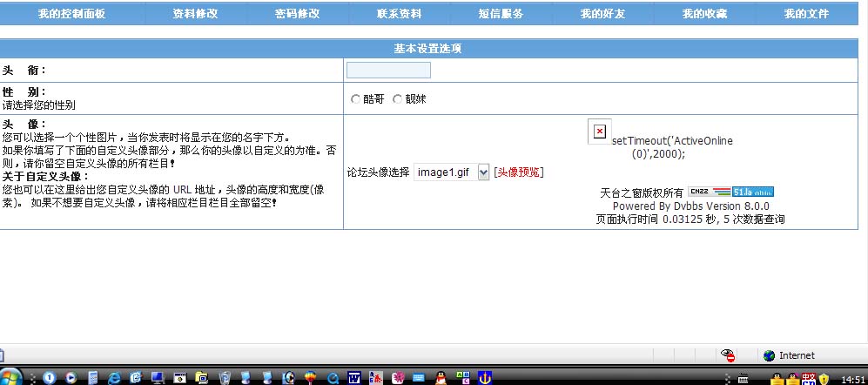Viewport: 868px width, 385px height.
Task: Open the 短信服务 menu item
Action: (501, 14)
